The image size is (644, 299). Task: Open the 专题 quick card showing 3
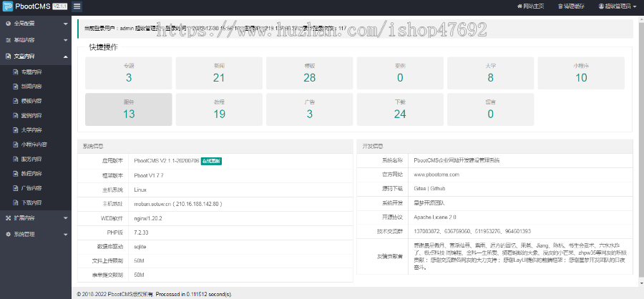point(129,73)
